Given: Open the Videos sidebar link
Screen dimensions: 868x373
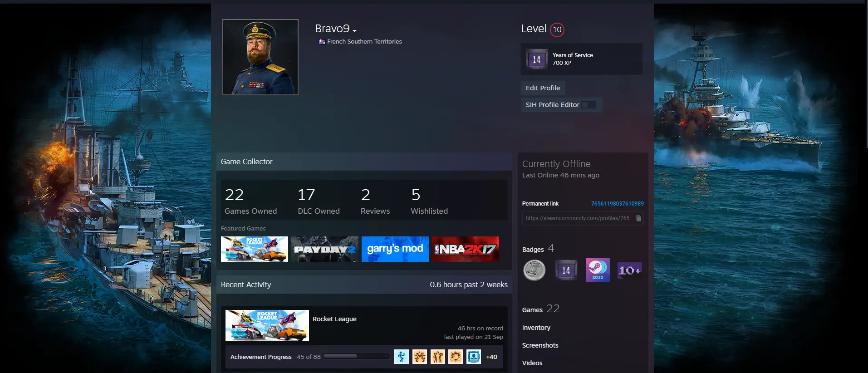Looking at the screenshot, I should point(532,363).
